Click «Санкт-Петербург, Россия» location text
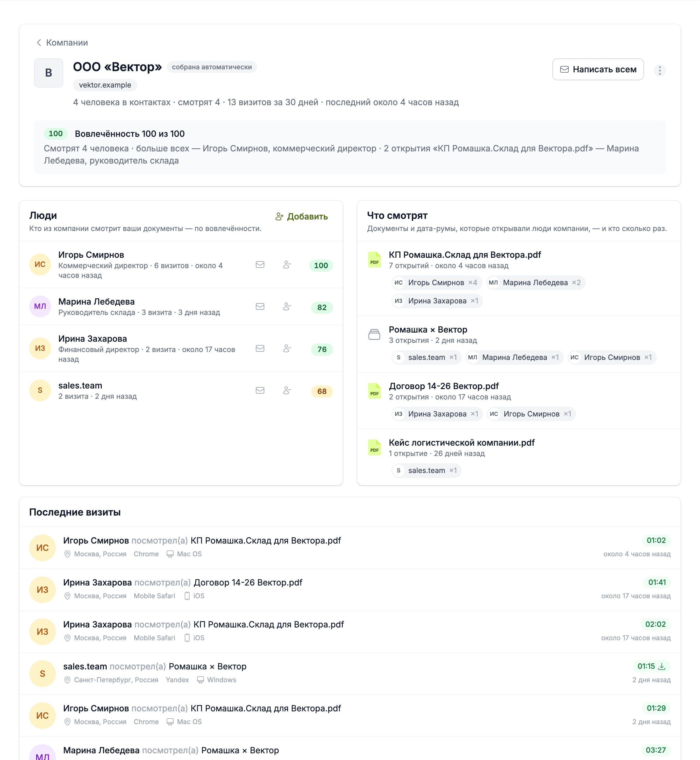The height and width of the screenshot is (760, 700). click(116, 680)
